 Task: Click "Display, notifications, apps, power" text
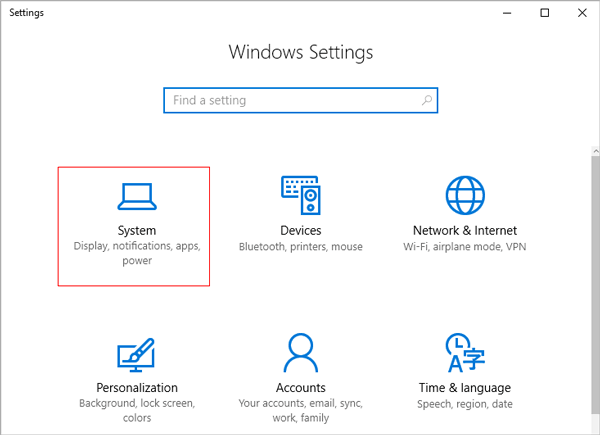click(x=137, y=253)
